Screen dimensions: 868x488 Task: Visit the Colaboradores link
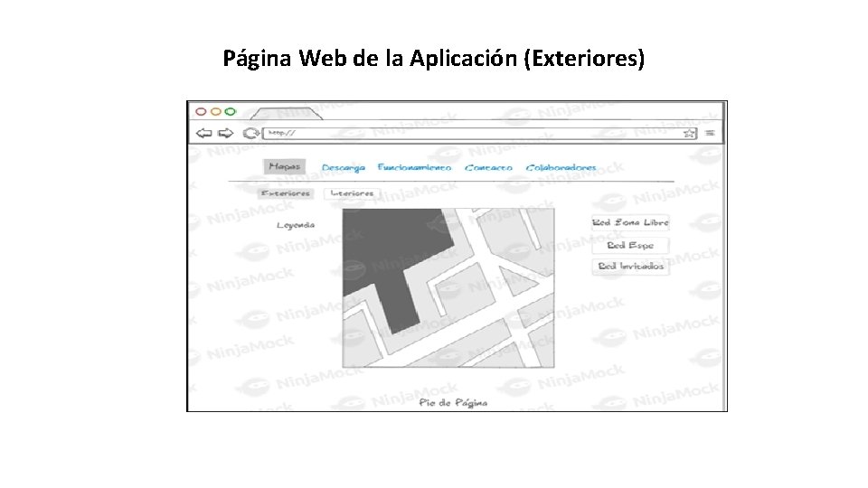click(x=561, y=167)
